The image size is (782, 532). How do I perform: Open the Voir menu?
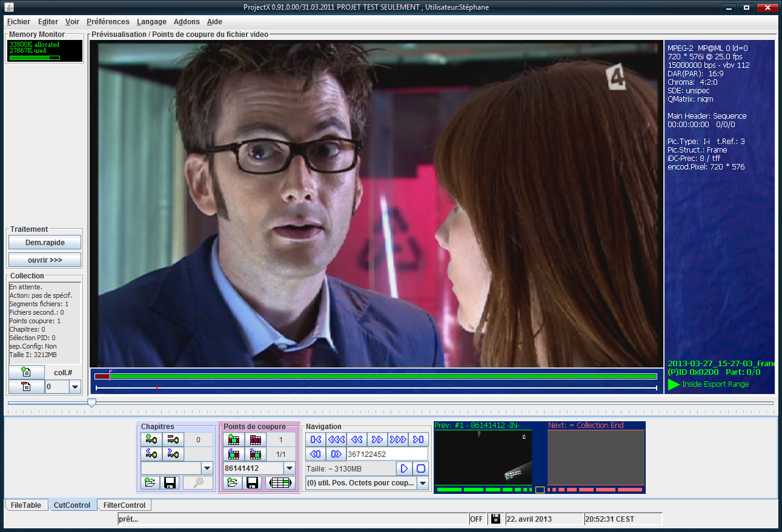[x=72, y=22]
